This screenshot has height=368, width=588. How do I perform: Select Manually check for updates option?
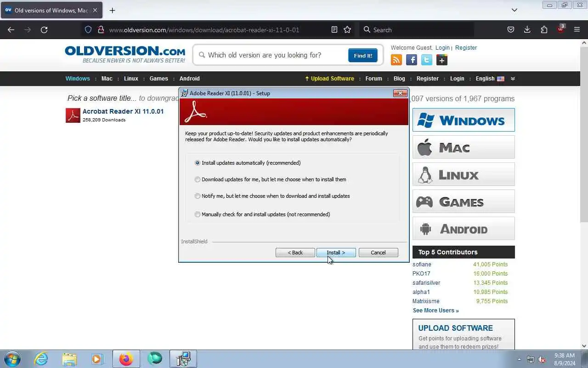click(x=262, y=214)
